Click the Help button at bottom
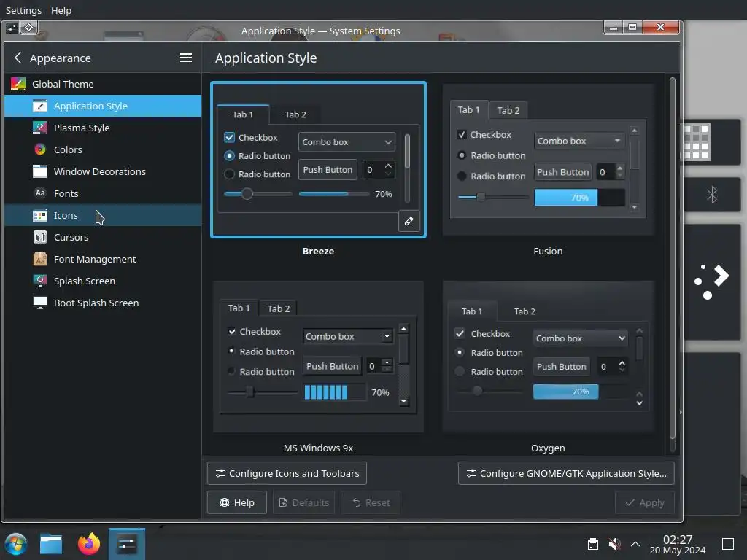Viewport: 747px width, 560px height. [x=237, y=502]
